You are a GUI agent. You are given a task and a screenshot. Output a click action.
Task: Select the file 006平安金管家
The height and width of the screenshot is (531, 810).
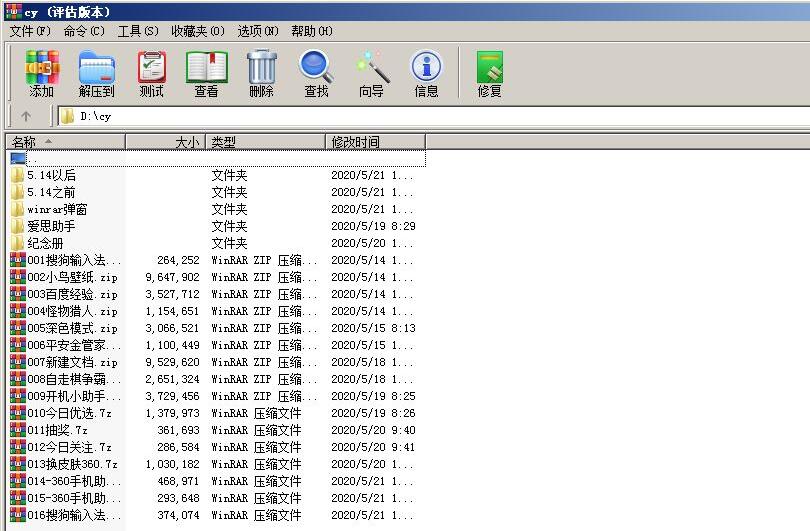tap(74, 345)
